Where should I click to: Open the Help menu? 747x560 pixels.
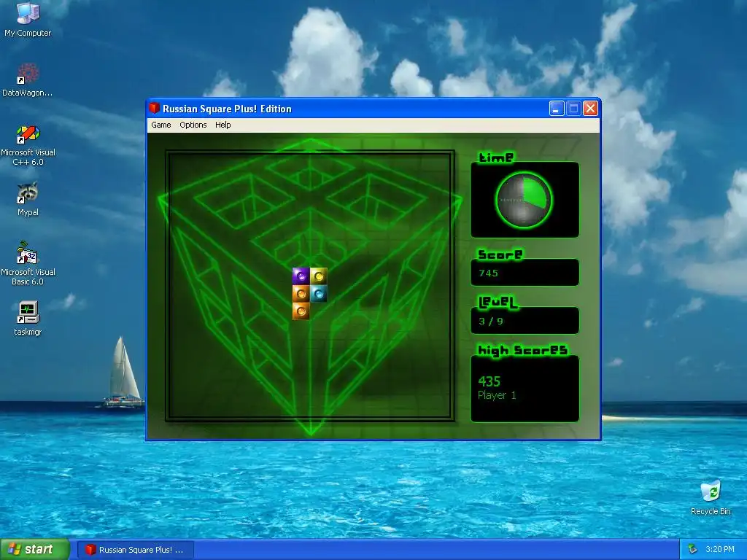point(222,125)
